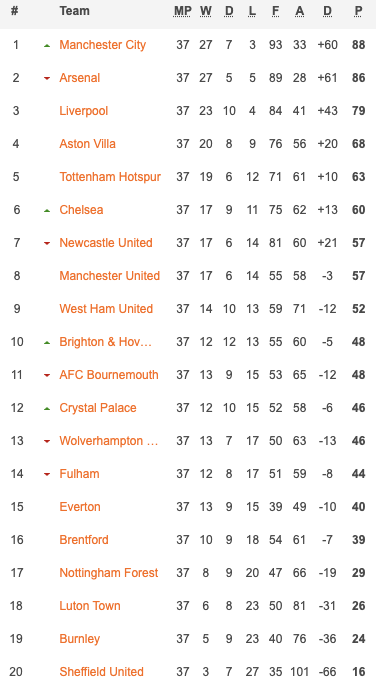Click the green up arrow next to Crystal Palace
This screenshot has width=376, height=688.
[x=47, y=408]
